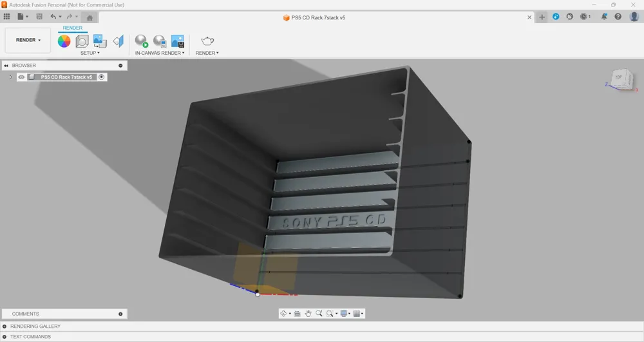
Task: Start In-Canvas Render with the play sphere
Action: (x=141, y=41)
